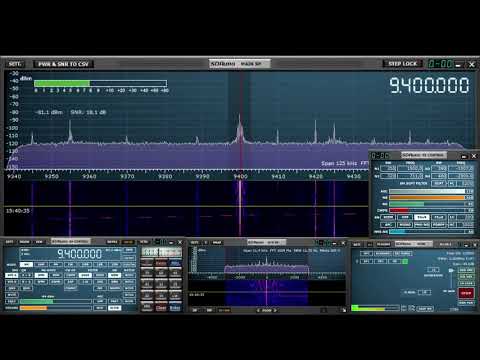Open SETT. in the Main SP window
Viewport: 480px width, 360px height.
click(x=14, y=64)
